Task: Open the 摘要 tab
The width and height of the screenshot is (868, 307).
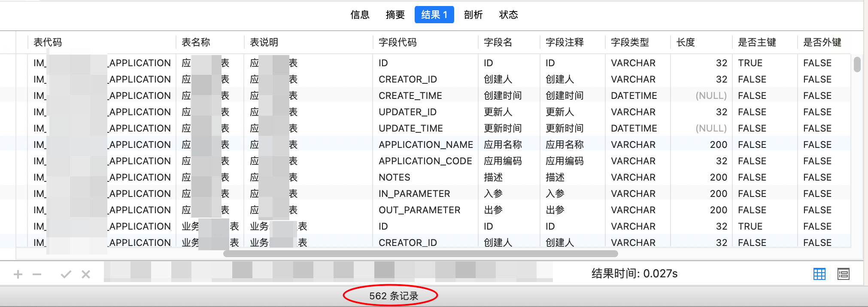Action: (395, 15)
